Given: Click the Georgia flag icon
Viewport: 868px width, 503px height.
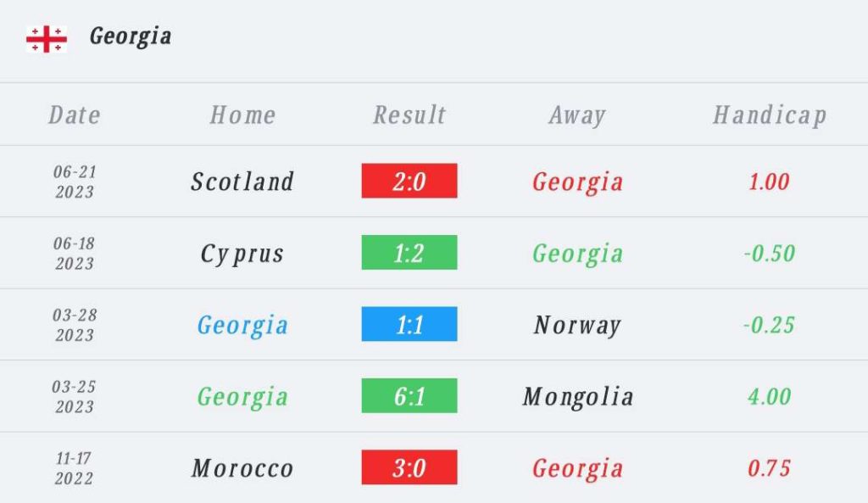Looking at the screenshot, I should [47, 39].
